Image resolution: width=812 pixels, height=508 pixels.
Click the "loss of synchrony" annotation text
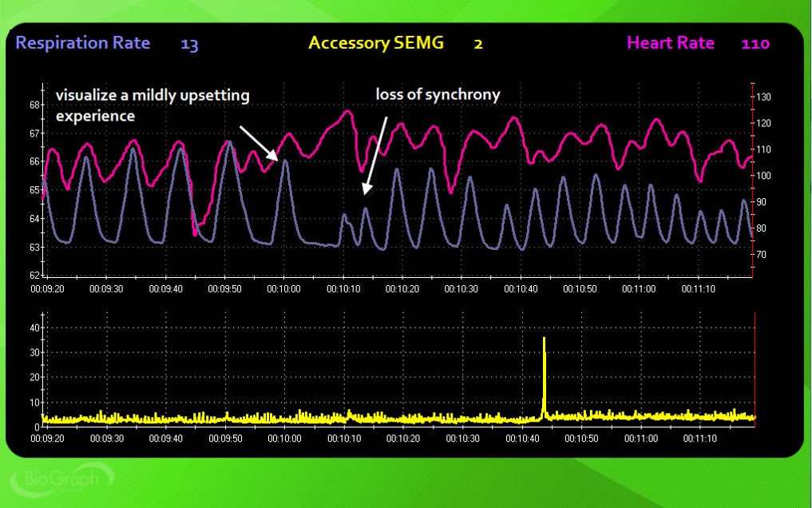point(438,95)
